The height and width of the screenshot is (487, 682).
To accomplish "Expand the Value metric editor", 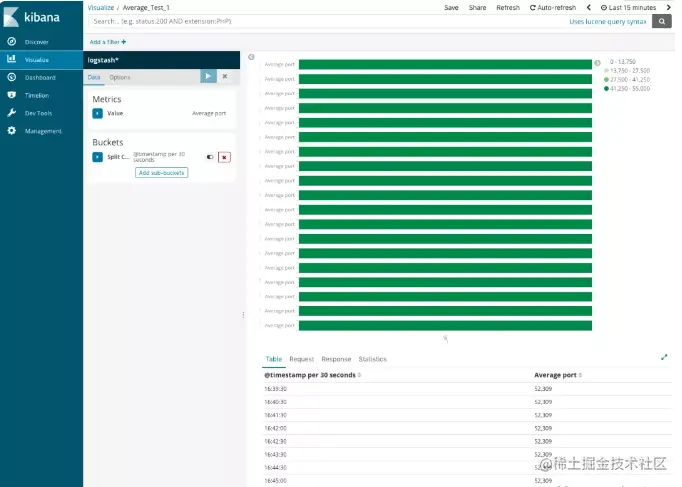I will click(97, 113).
